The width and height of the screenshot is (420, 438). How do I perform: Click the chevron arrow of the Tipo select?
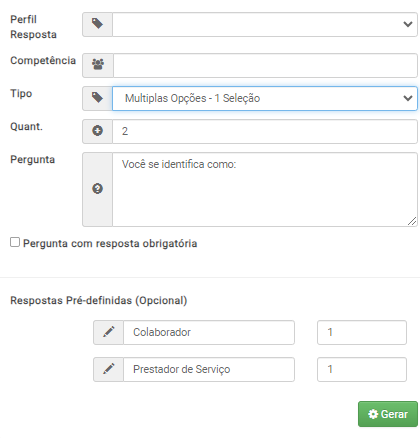408,98
